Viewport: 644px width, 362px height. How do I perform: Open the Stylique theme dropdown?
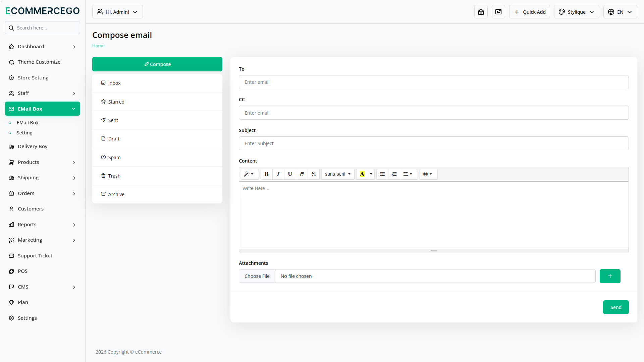click(x=577, y=12)
